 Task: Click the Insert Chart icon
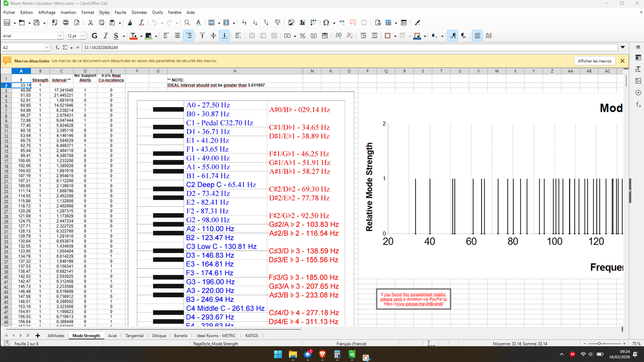point(302,23)
